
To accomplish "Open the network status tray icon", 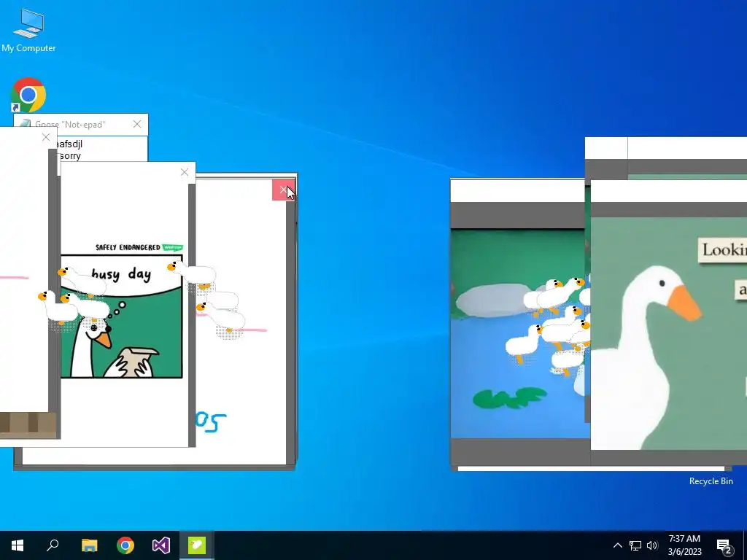I will point(635,545).
